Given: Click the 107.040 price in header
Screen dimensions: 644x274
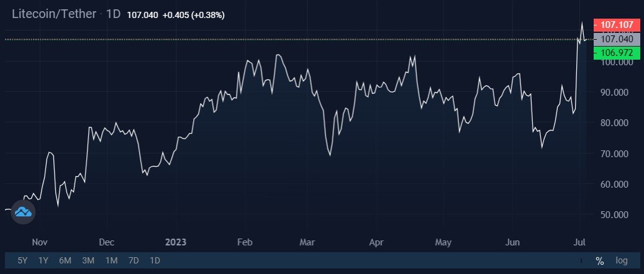Looking at the screenshot, I should click(142, 15).
